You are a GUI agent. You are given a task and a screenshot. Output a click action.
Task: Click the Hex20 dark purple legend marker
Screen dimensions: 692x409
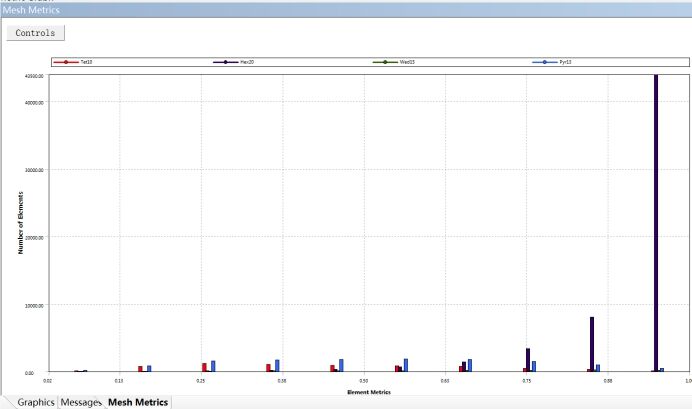point(225,62)
